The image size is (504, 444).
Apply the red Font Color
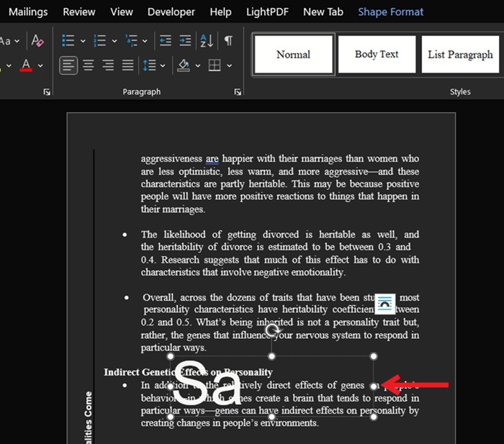(26, 65)
